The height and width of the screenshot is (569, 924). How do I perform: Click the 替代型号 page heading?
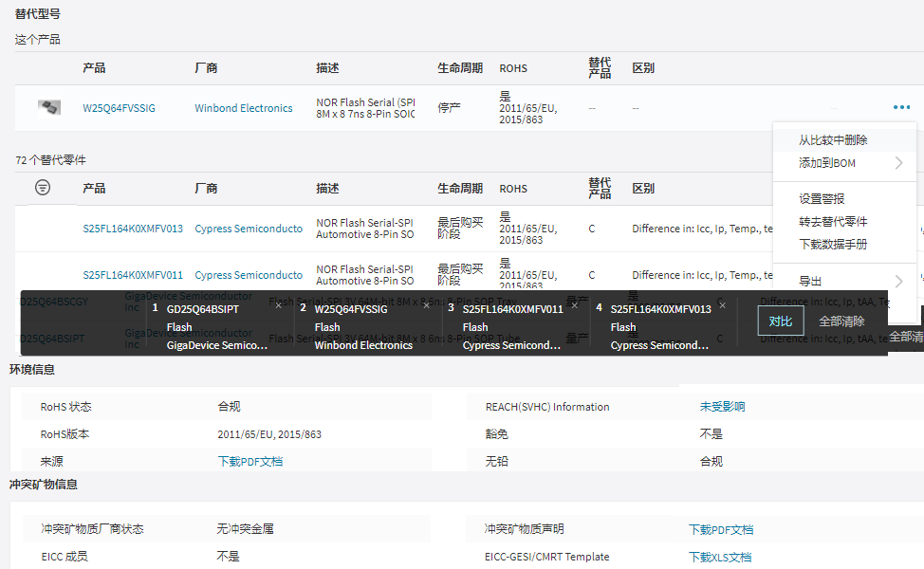tap(37, 13)
